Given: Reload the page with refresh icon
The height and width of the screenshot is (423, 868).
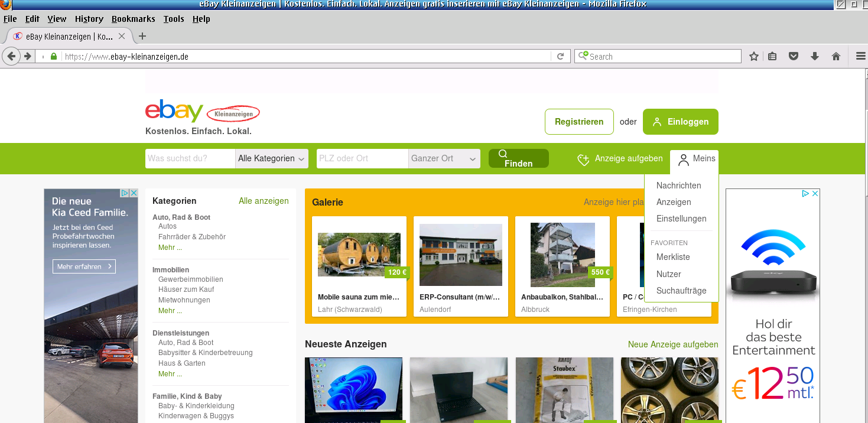Looking at the screenshot, I should click(561, 57).
